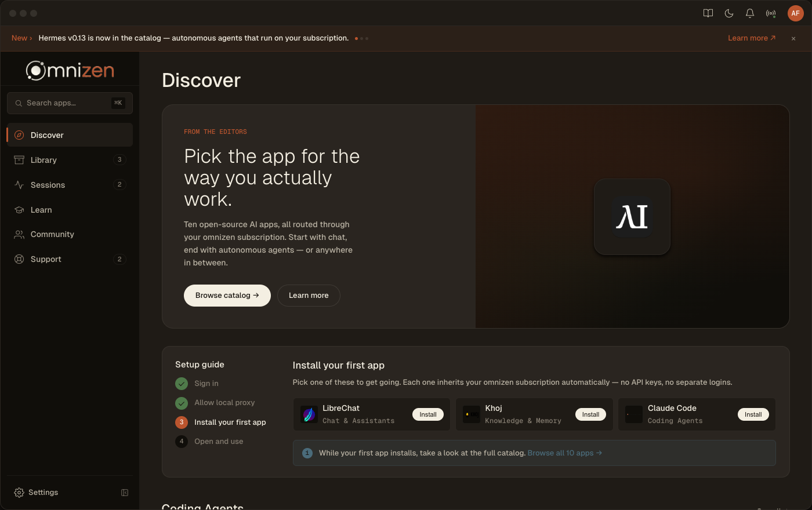
Task: Install LibreChat
Action: coord(428,414)
